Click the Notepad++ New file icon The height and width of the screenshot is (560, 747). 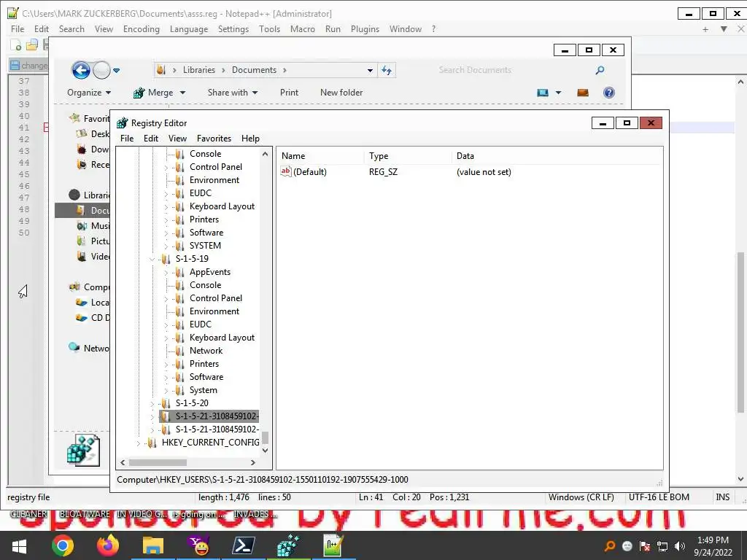point(16,45)
